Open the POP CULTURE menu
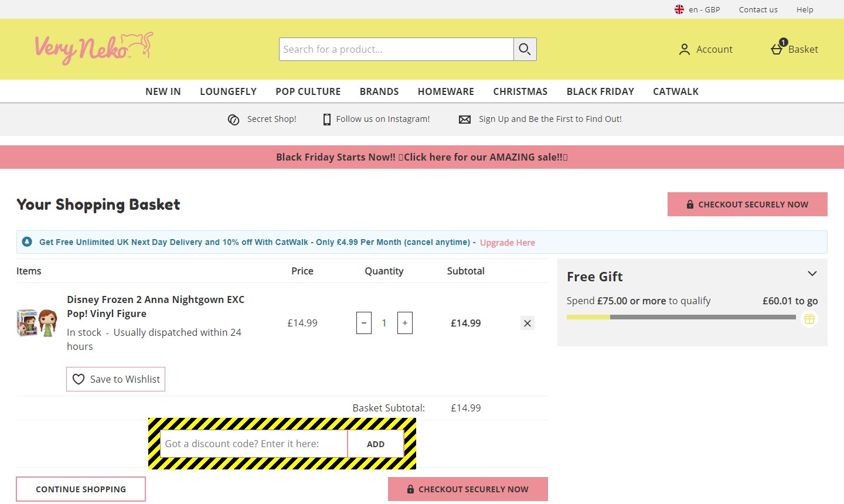 pos(308,91)
